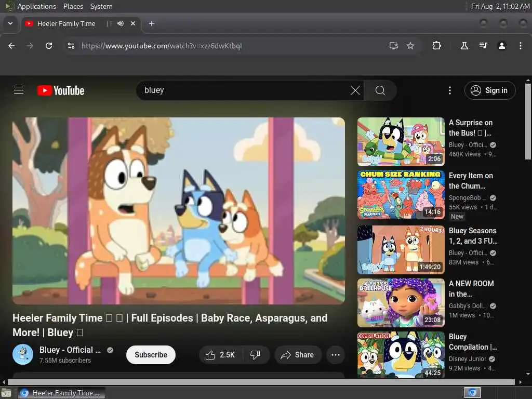Image resolution: width=532 pixels, height=399 pixels.
Task: Expand the tab search dropdown arrow
Action: 10,23
